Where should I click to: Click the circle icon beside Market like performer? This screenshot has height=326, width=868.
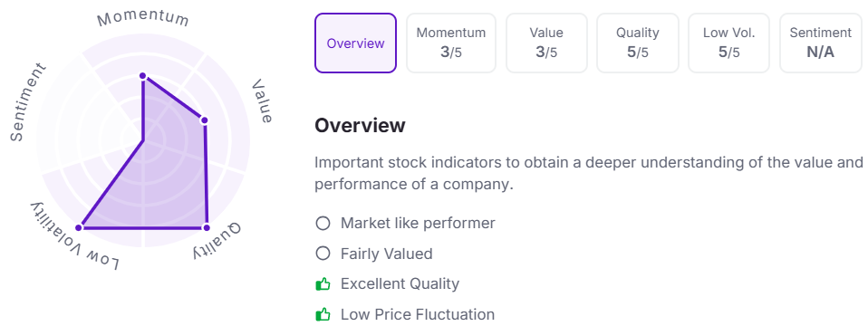(x=323, y=224)
